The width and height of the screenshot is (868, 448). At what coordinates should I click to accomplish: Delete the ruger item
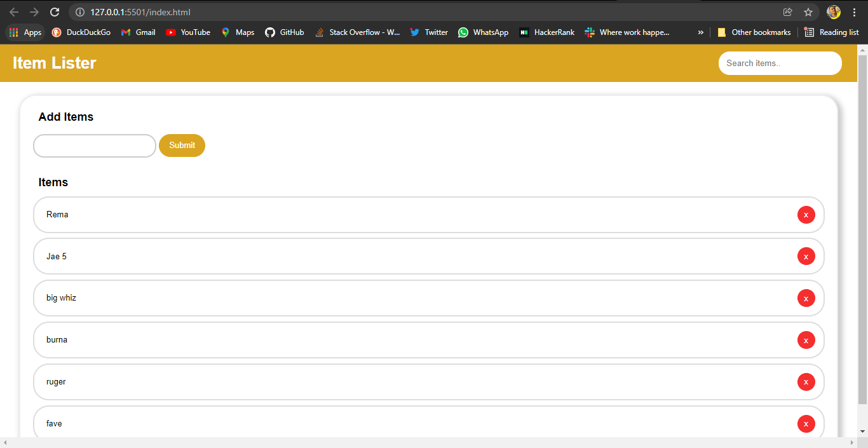(806, 382)
